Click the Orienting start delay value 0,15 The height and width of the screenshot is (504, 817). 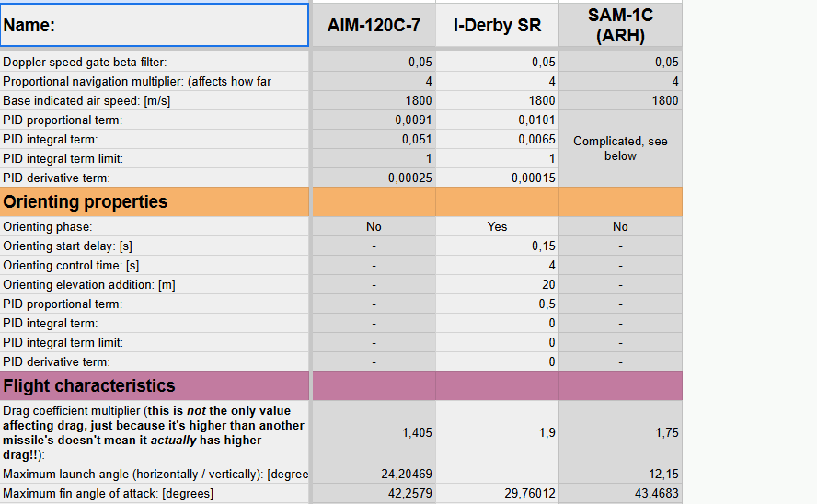(497, 246)
